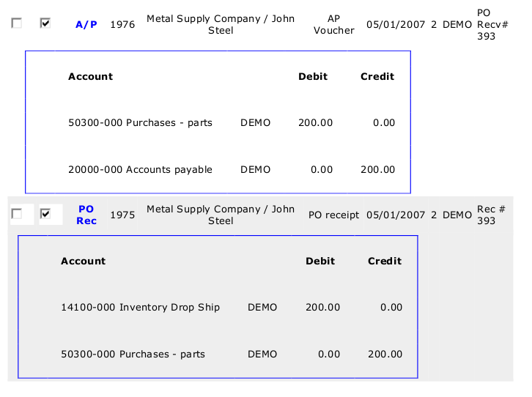Click Inventory Drop Ship 200.00 debit amount
Image resolution: width=532 pixels, height=397 pixels.
pos(322,308)
